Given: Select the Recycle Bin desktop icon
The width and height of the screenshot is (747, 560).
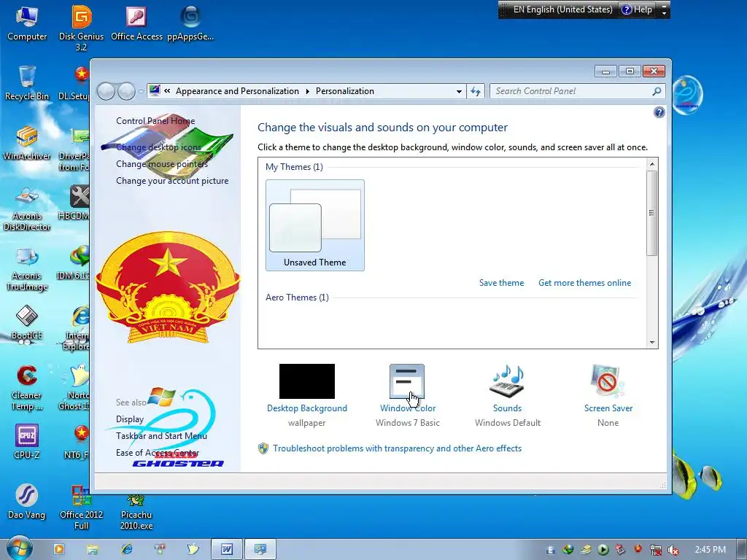Looking at the screenshot, I should (27, 83).
